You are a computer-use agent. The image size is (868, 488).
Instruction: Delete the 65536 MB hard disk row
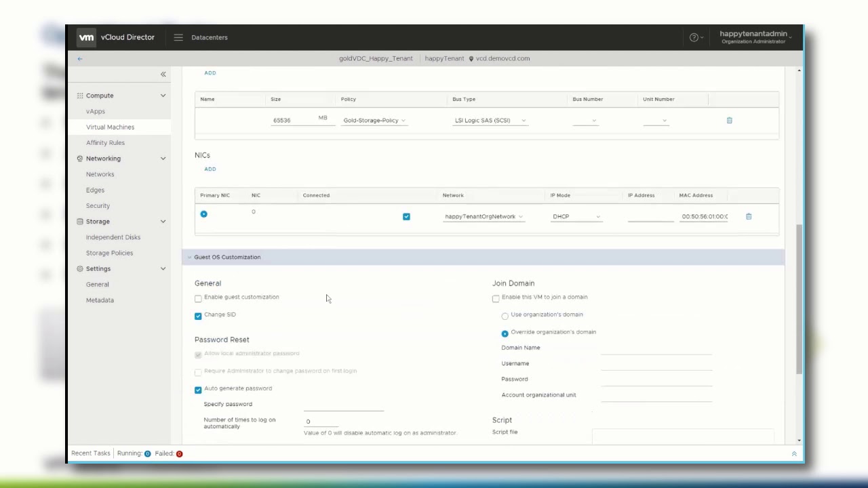click(730, 121)
